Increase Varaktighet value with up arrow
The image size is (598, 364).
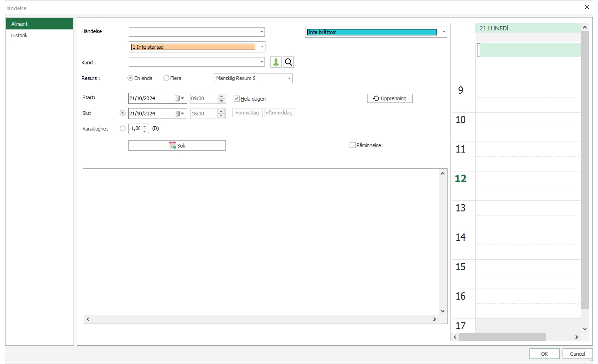(x=145, y=126)
